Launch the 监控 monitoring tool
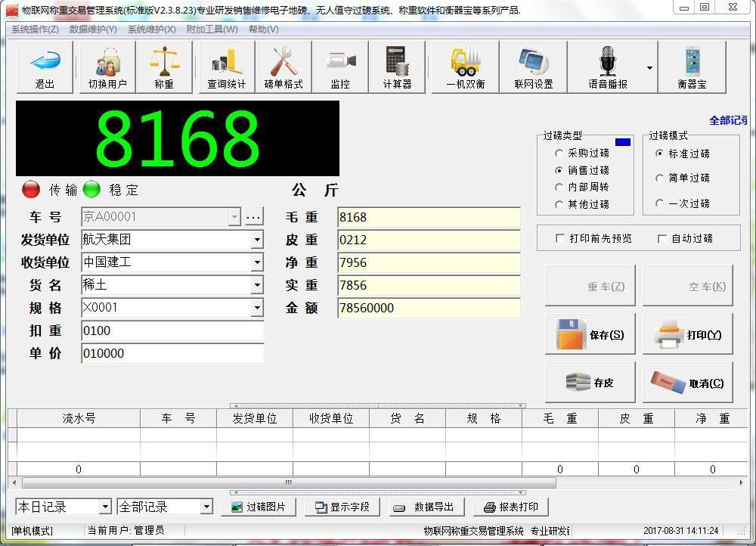Image resolution: width=756 pixels, height=546 pixels. [x=341, y=67]
